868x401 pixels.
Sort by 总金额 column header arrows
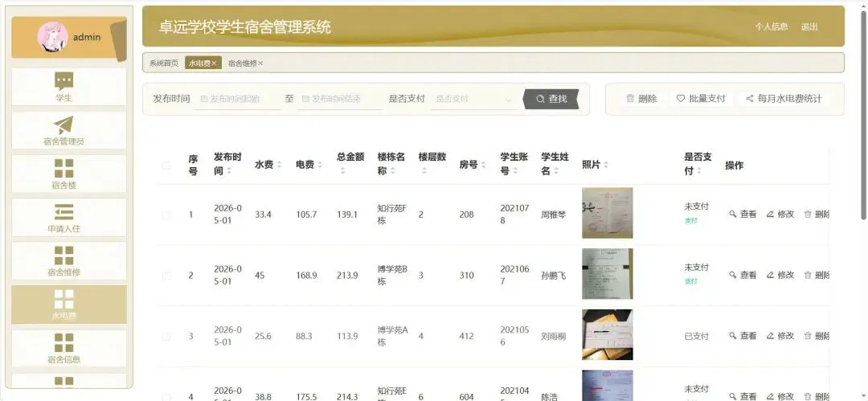pos(342,172)
